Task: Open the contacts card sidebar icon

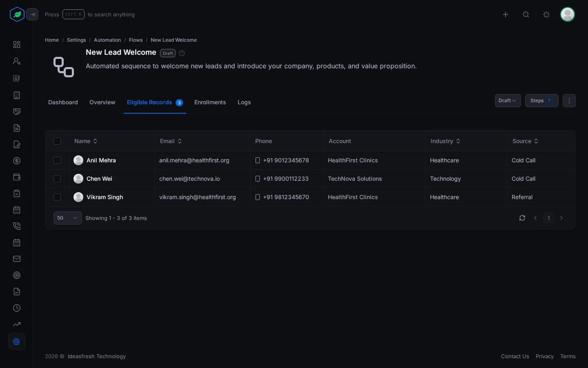Action: [x=17, y=78]
